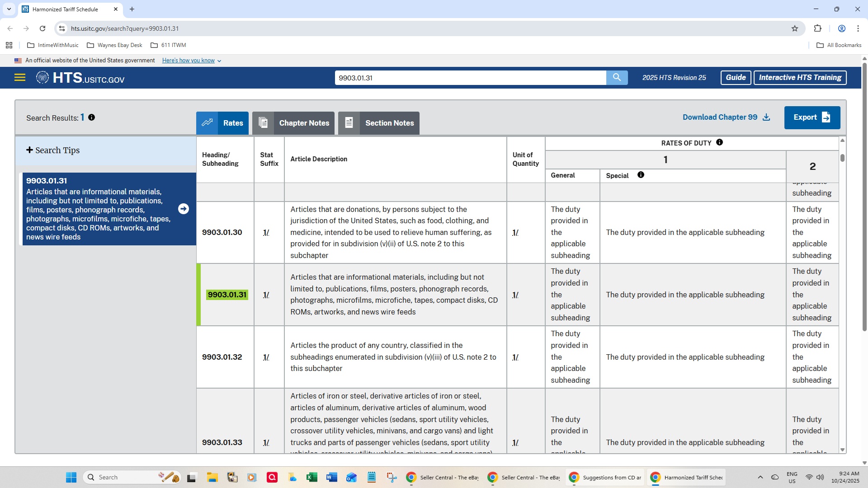This screenshot has width=868, height=488.
Task: Click the Search Results info icon
Action: 91,117
